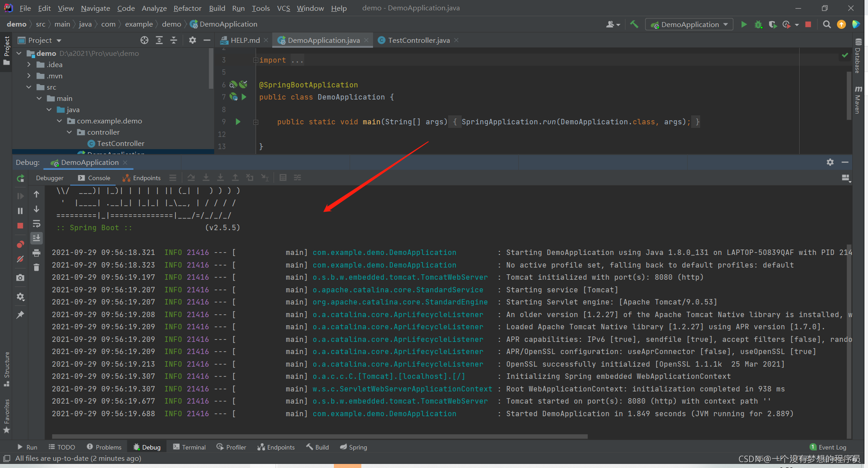The height and width of the screenshot is (468, 868).
Task: Run DemoApplication with the green play icon
Action: [x=744, y=24]
